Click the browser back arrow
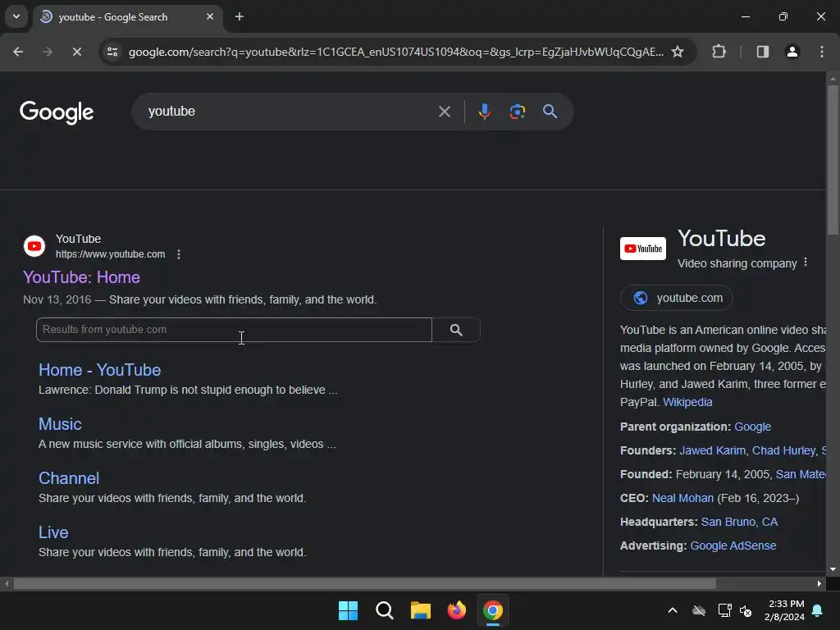This screenshot has width=840, height=630. click(18, 52)
